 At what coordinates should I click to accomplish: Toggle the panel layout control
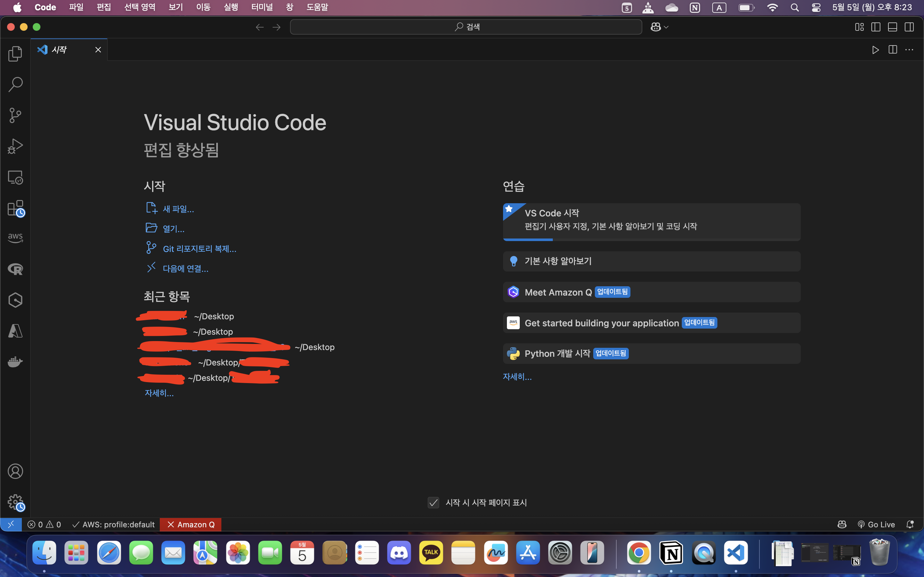(x=892, y=27)
